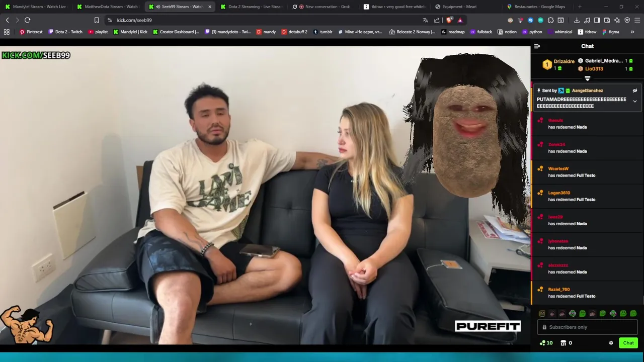The height and width of the screenshot is (362, 644).
Task: Pick the last green ghost emote
Action: (633, 313)
